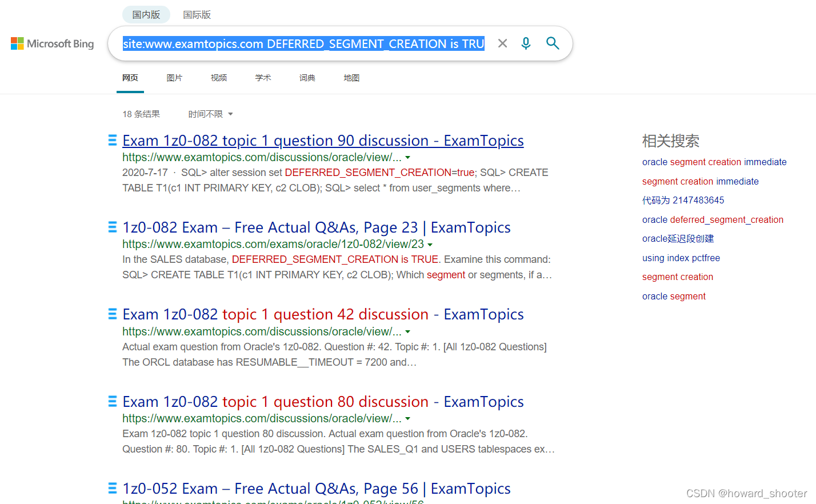Click the Page 23 result URL text
The height and width of the screenshot is (504, 816).
(x=273, y=244)
